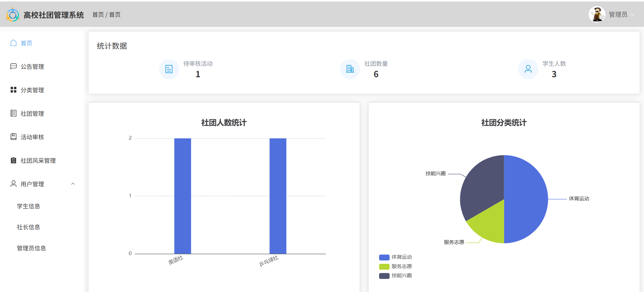Viewport: 644px width, 292px height.
Task: Click the announcement chat bubble icon
Action: click(x=13, y=66)
